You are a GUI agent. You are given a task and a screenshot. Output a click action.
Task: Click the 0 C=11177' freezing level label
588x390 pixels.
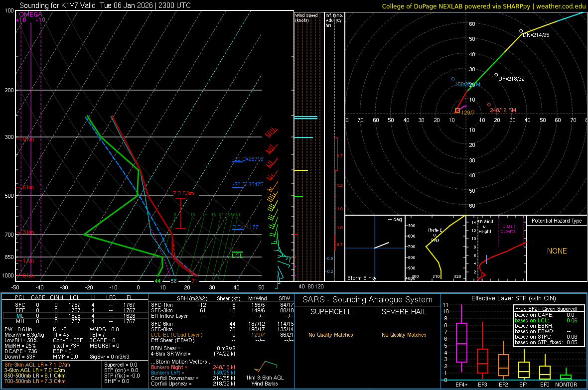(246, 227)
